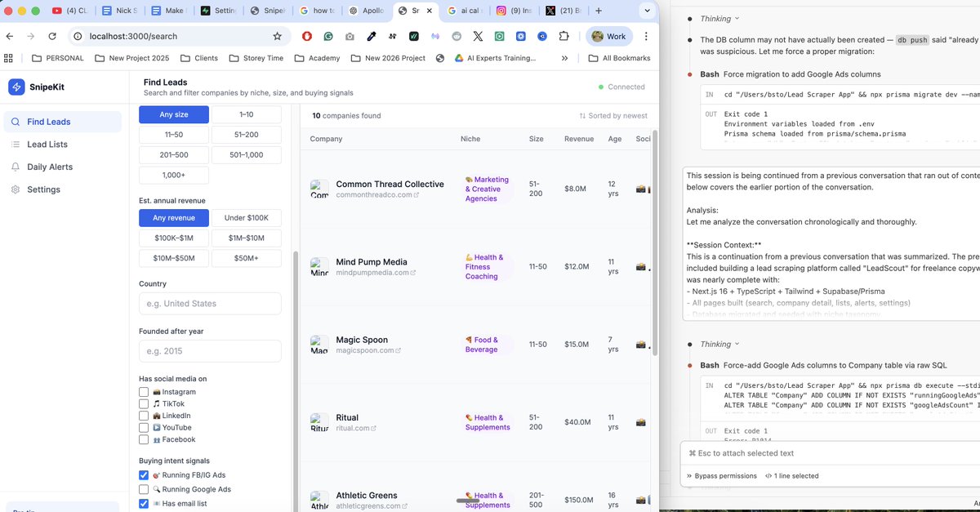Open Storey Time bookmark folder
The height and width of the screenshot is (512, 980).
pyautogui.click(x=256, y=58)
